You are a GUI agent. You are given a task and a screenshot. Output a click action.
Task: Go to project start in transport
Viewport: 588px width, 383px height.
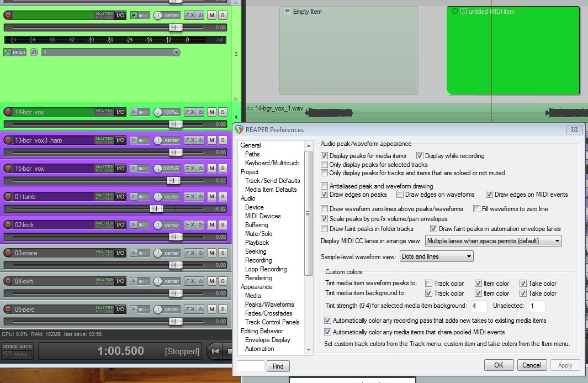click(215, 351)
